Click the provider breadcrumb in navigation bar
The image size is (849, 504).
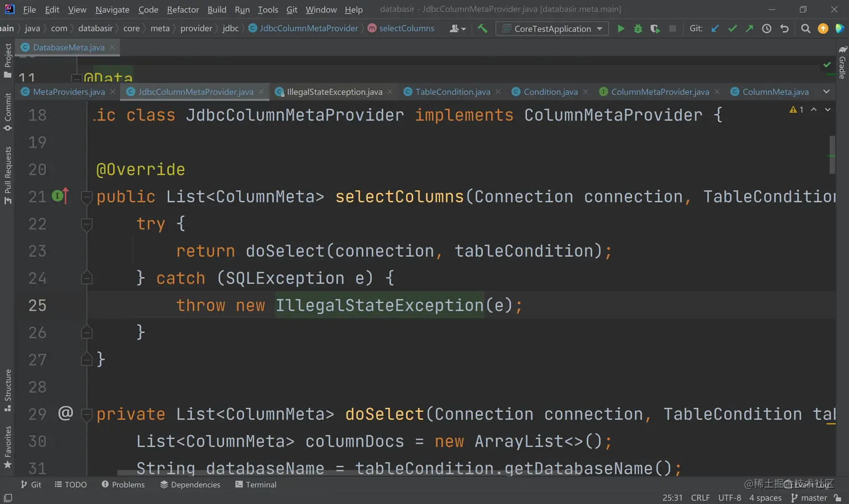tap(196, 29)
